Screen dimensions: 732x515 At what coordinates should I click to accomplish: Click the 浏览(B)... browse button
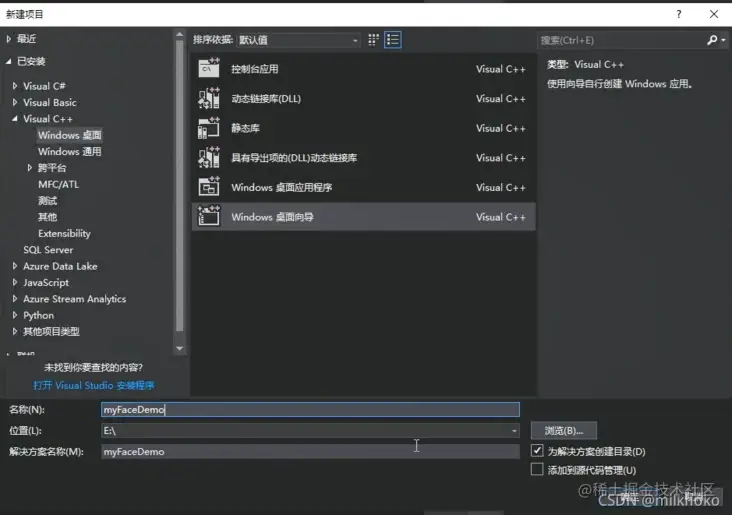(563, 430)
